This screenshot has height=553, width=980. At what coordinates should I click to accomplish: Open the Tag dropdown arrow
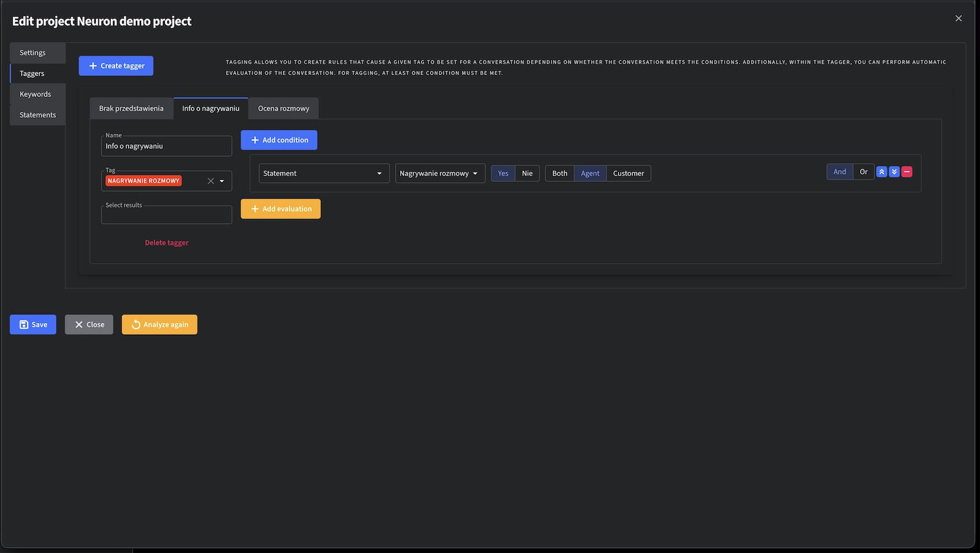point(222,181)
